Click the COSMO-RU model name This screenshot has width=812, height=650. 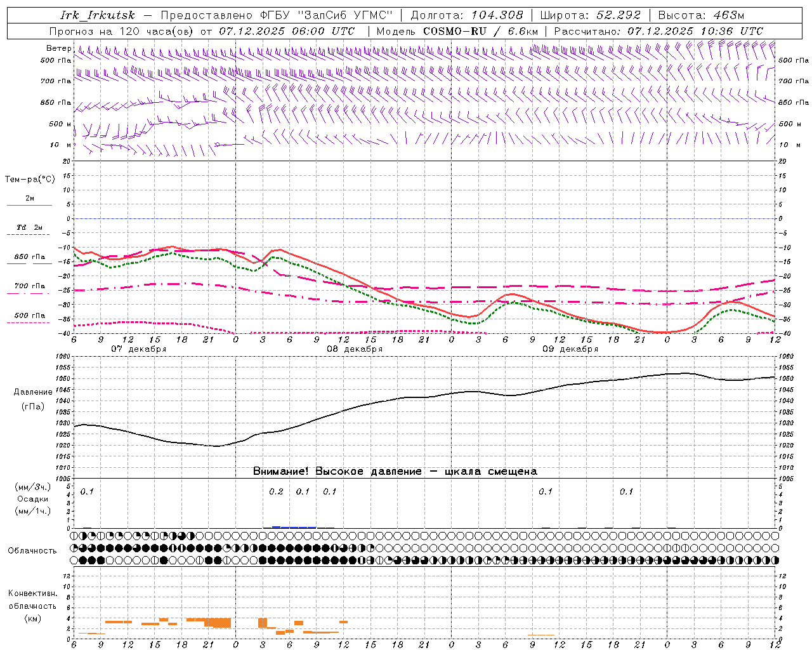point(454,31)
